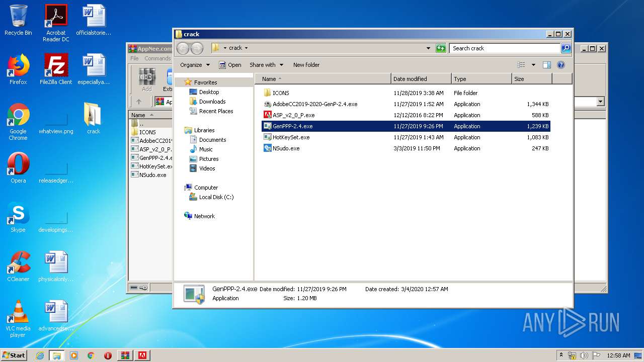Expand crack breadcrumb arrow
Viewport: 644px width, 362px height.
(246, 48)
